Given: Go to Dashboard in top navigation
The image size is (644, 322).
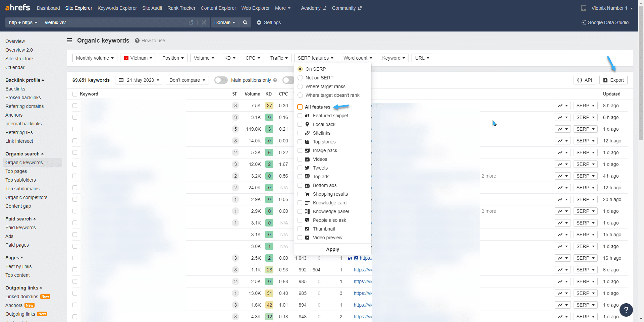Looking at the screenshot, I should pos(48,8).
